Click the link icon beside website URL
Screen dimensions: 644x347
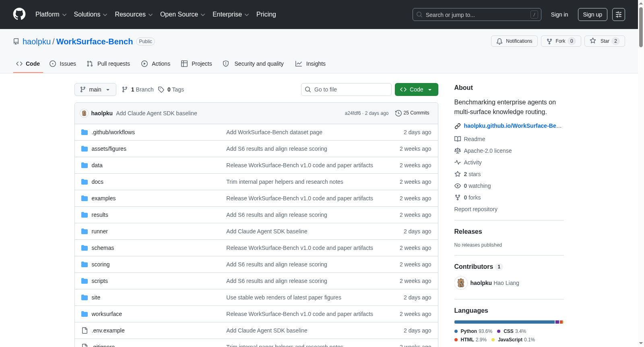(x=458, y=126)
